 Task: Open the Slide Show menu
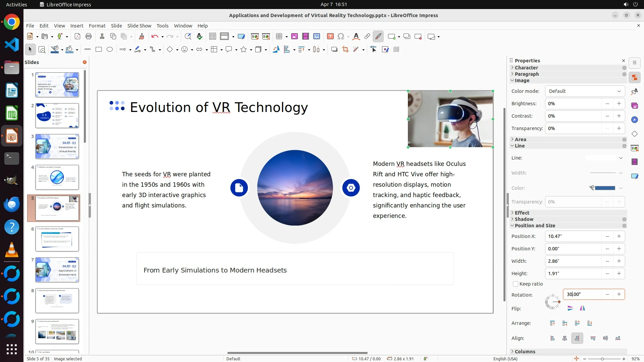click(139, 26)
